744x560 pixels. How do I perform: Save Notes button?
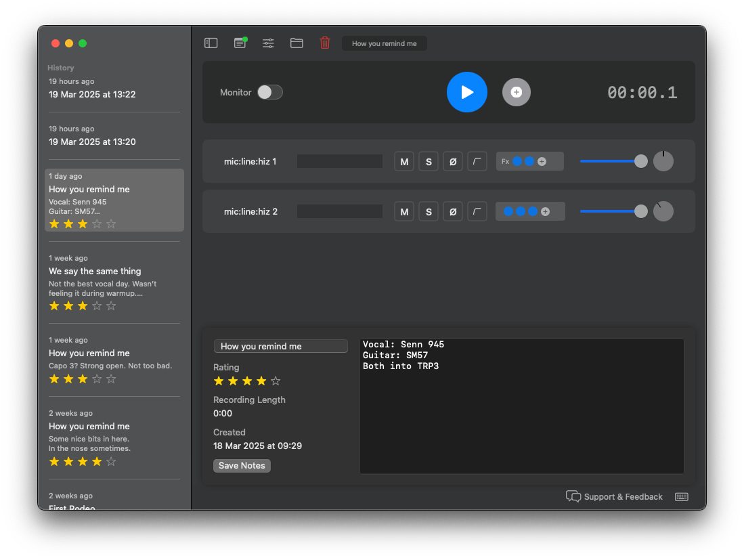click(x=242, y=466)
